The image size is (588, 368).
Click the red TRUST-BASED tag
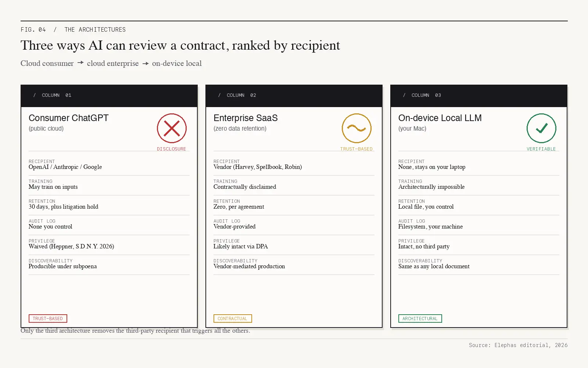coord(48,319)
